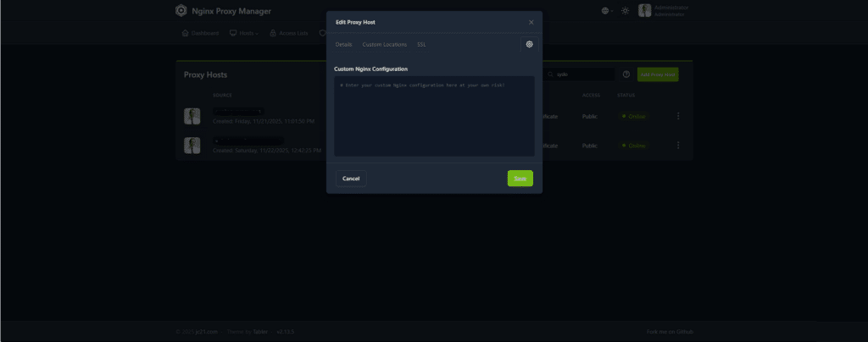This screenshot has width=868, height=342.
Task: Open the second proxy host's three-dot menu
Action: pyautogui.click(x=678, y=146)
